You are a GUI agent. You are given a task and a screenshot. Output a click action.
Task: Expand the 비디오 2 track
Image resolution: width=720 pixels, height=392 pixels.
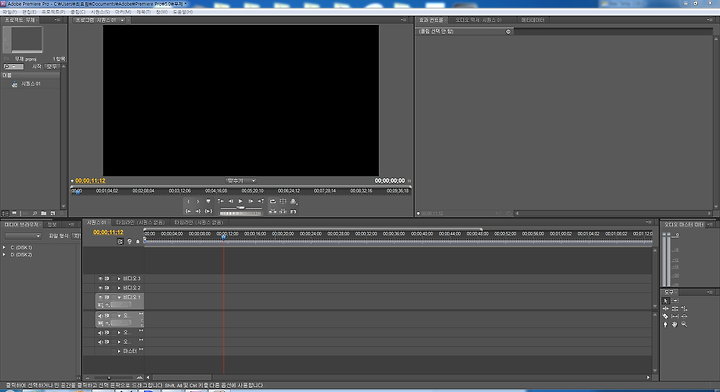[x=119, y=288]
